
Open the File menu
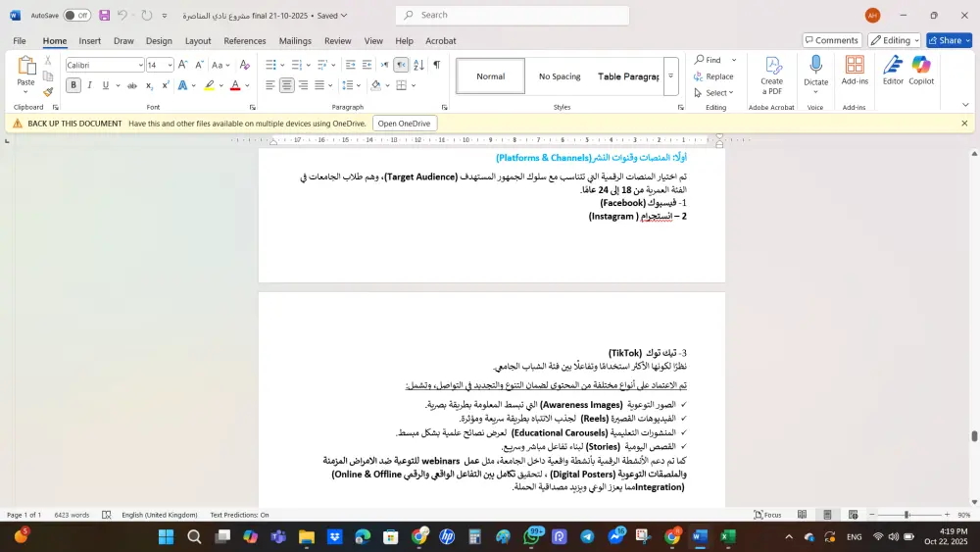tap(20, 40)
